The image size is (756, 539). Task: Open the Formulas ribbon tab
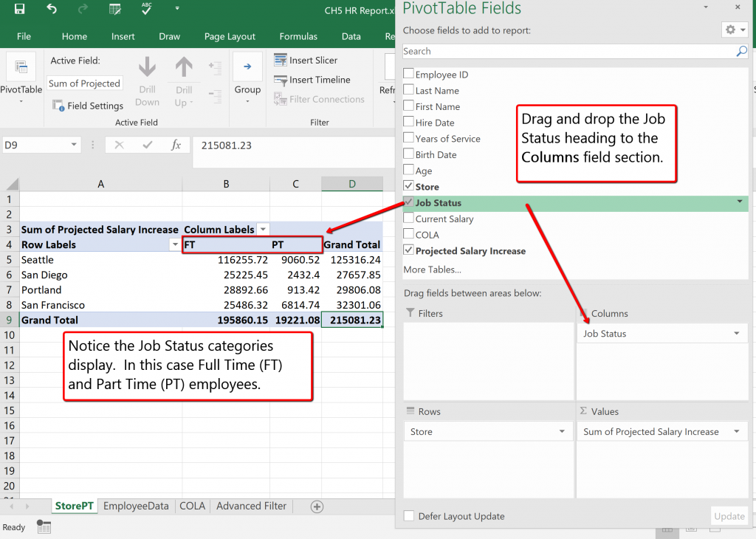coord(298,36)
